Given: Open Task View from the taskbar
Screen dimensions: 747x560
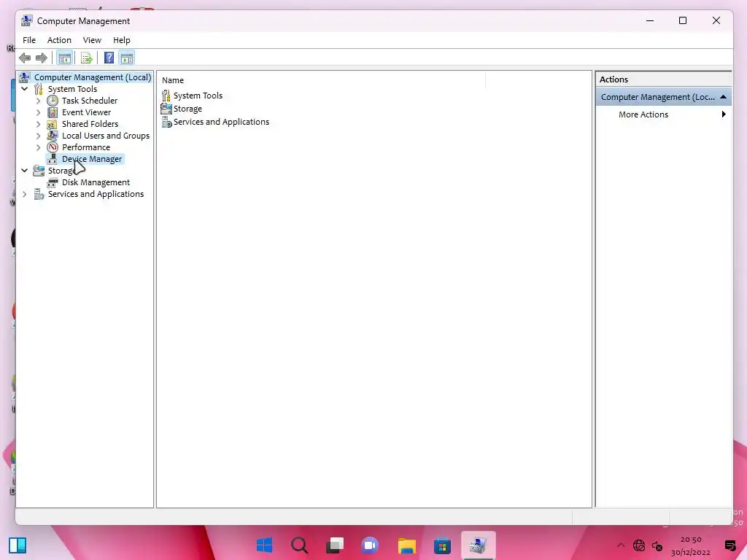Looking at the screenshot, I should (x=335, y=545).
